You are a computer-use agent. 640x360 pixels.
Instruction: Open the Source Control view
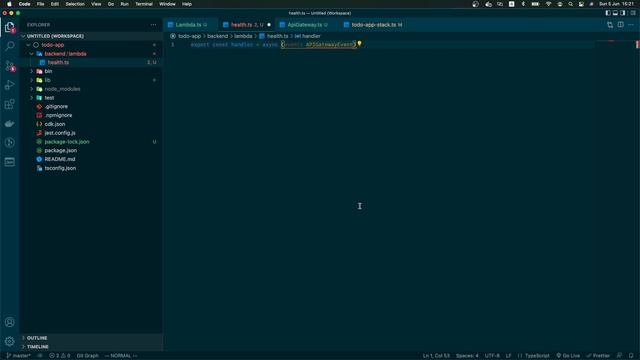10,65
